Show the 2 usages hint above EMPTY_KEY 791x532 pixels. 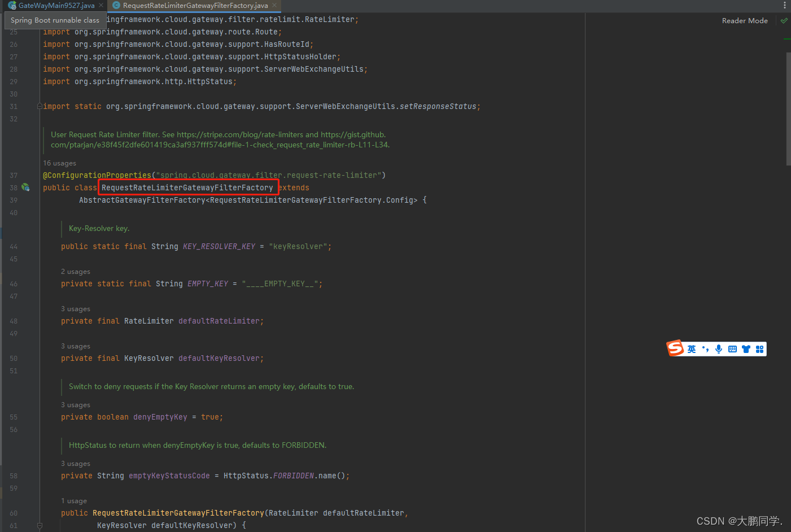pyautogui.click(x=76, y=272)
